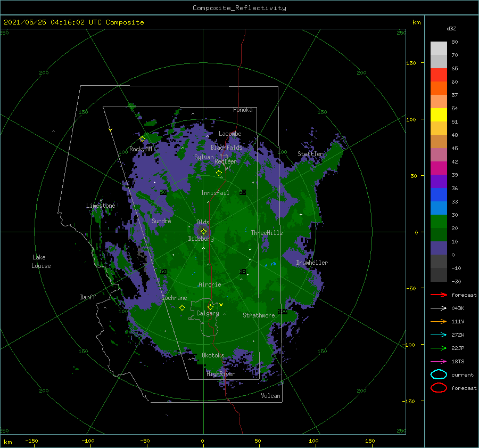Click the white 04DK arrow icon
This screenshot has width=479, height=448.
pos(439,308)
